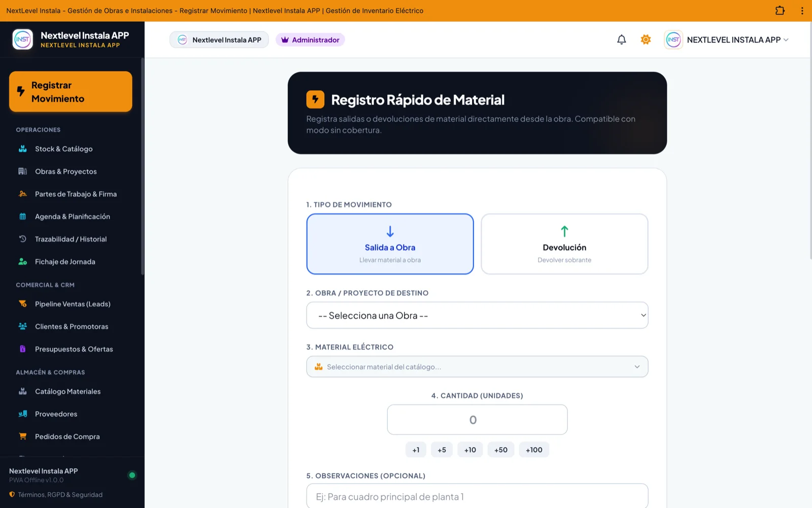Click the Nextlevel Instala sidebar logo

pos(23,39)
